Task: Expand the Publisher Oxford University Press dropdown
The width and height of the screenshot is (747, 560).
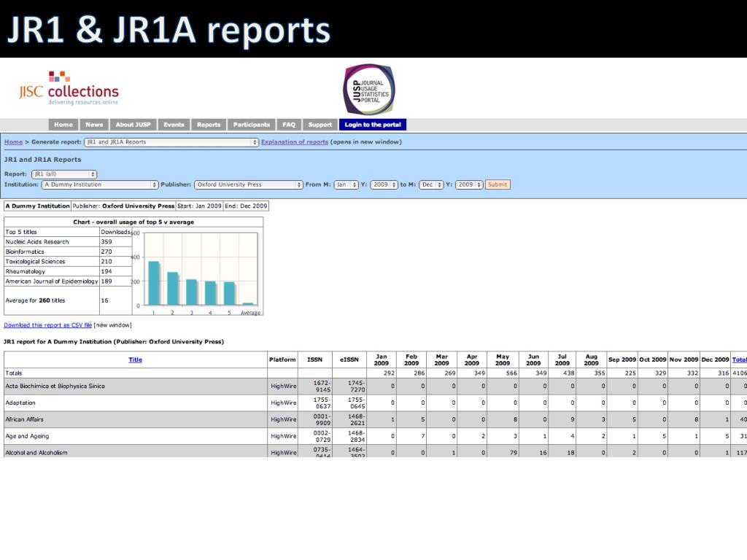Action: pyautogui.click(x=248, y=184)
